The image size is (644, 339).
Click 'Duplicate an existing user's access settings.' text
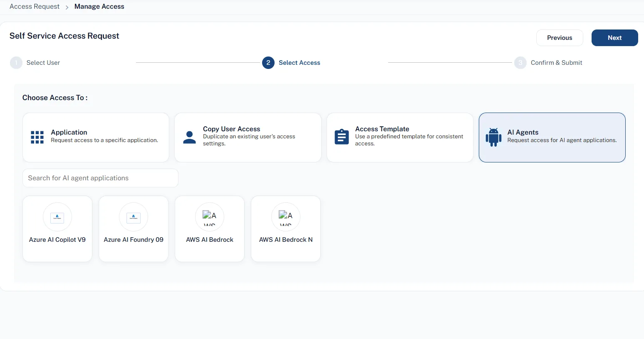pyautogui.click(x=249, y=140)
